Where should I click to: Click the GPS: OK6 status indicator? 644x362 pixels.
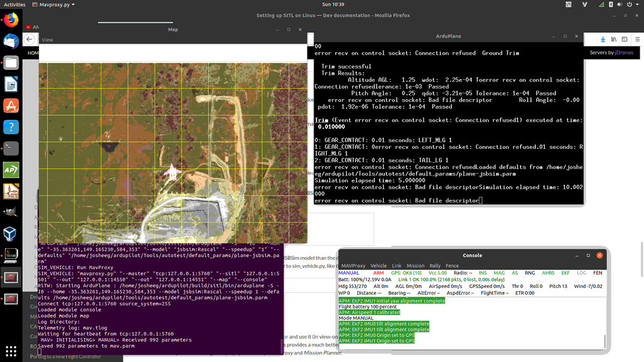tap(408, 273)
